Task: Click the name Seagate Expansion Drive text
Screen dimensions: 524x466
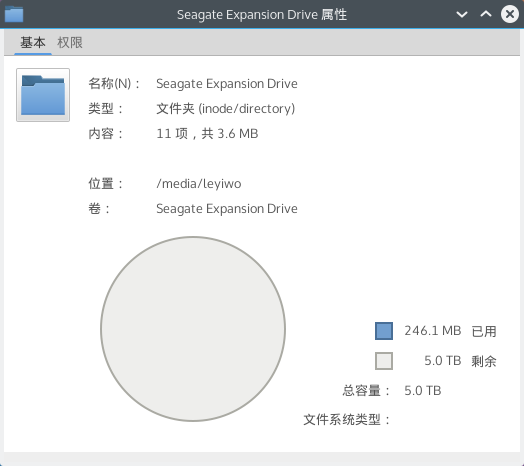Action: [227, 84]
